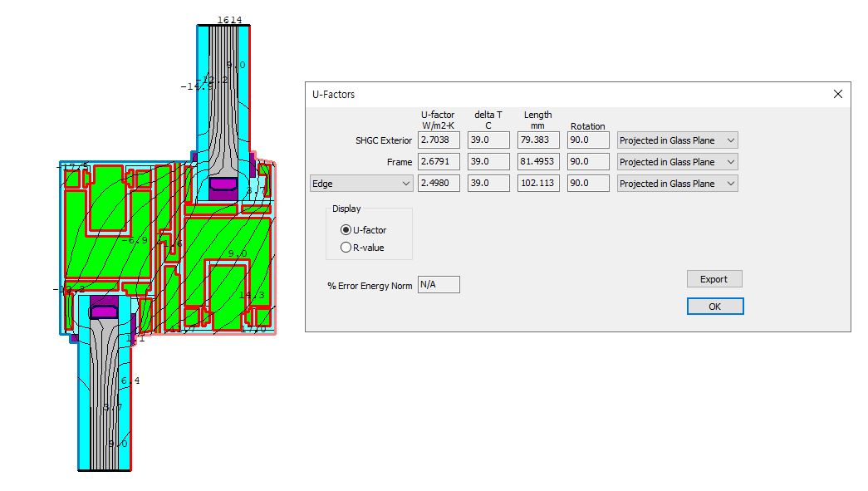
Task: Select the R-value display option
Action: click(346, 248)
